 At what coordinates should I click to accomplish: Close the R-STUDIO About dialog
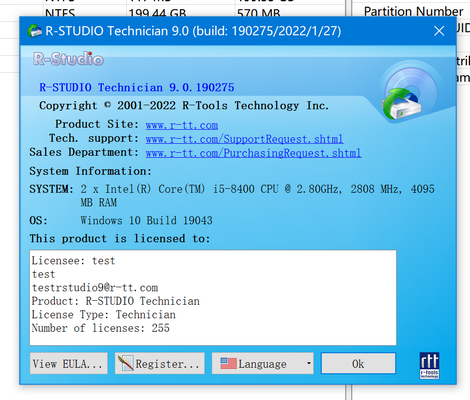[439, 31]
